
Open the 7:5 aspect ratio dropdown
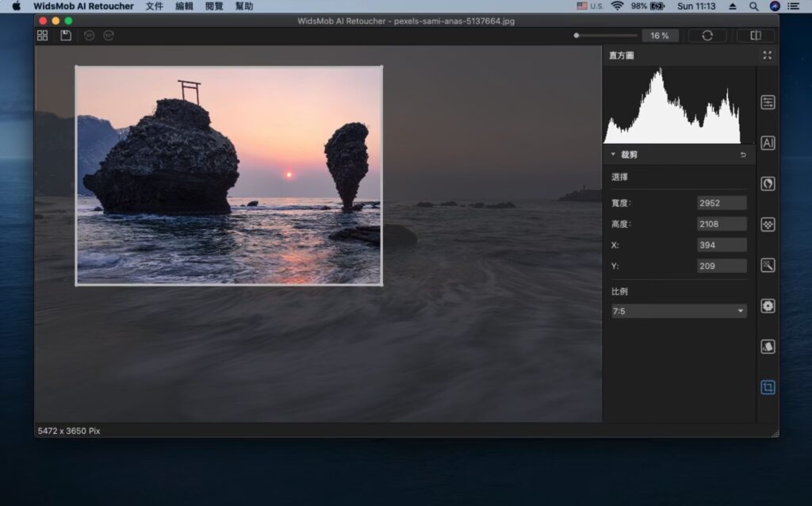pos(678,311)
